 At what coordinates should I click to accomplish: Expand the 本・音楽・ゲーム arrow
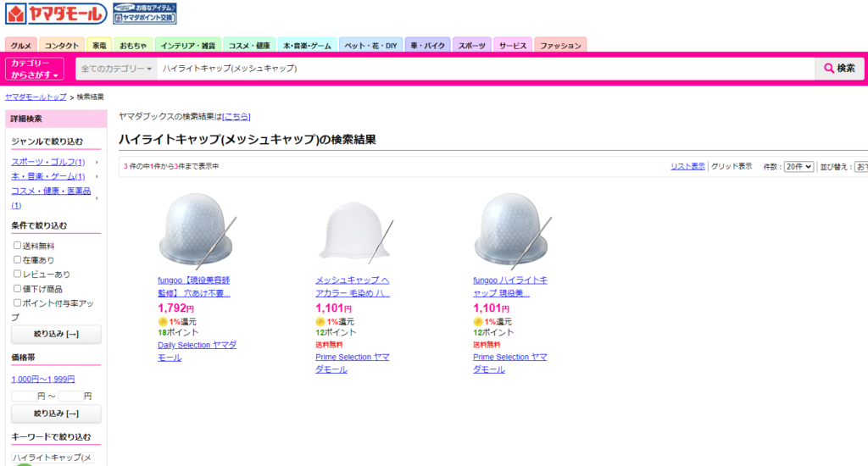pos(97,176)
